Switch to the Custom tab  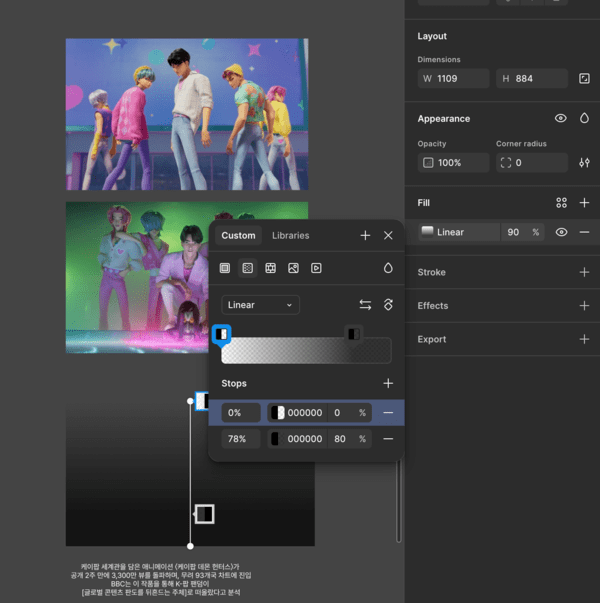click(238, 236)
